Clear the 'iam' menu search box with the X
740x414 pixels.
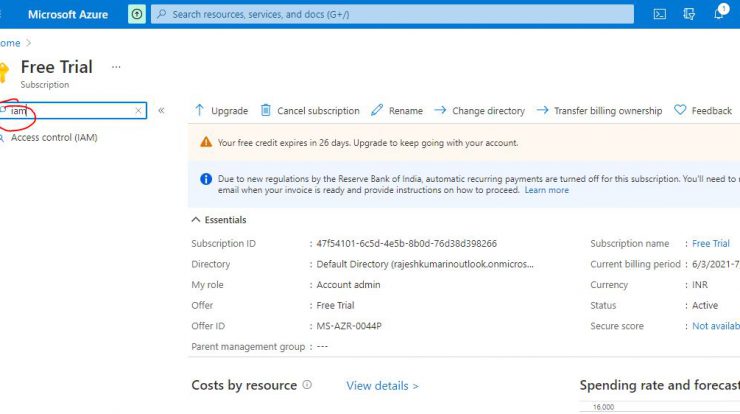[138, 110]
